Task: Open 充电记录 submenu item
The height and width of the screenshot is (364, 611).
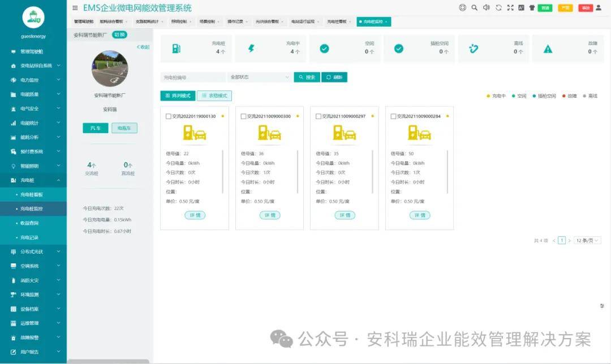Action: (x=33, y=237)
